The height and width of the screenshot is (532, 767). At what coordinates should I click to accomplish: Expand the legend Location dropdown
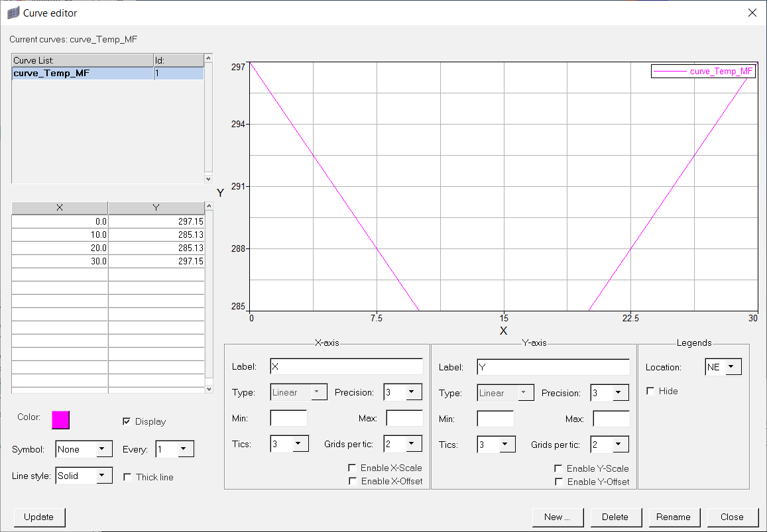click(733, 367)
